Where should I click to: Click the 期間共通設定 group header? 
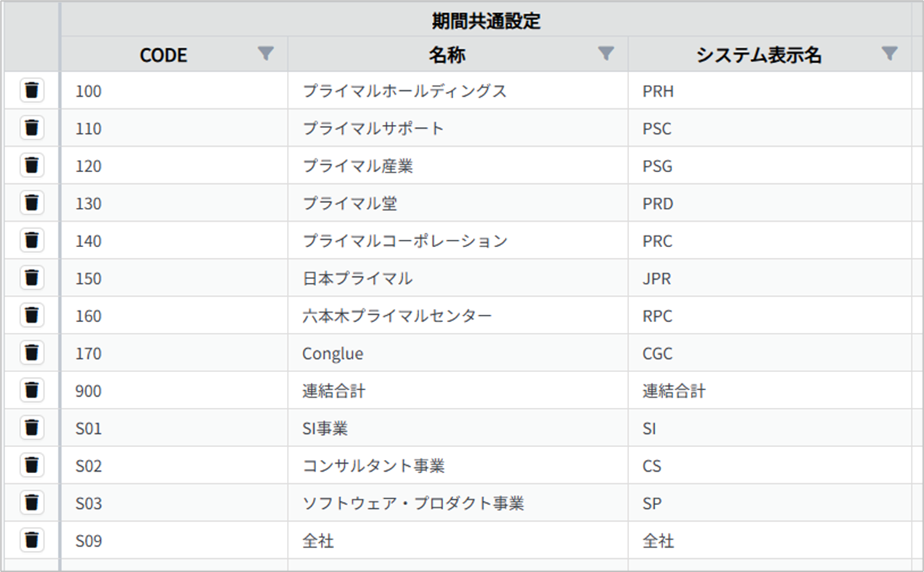tap(485, 20)
